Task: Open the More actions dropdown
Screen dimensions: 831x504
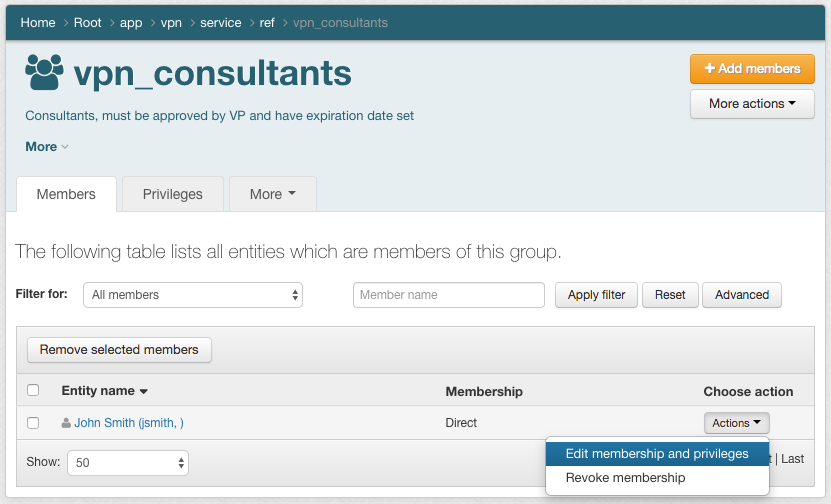Action: pos(752,103)
